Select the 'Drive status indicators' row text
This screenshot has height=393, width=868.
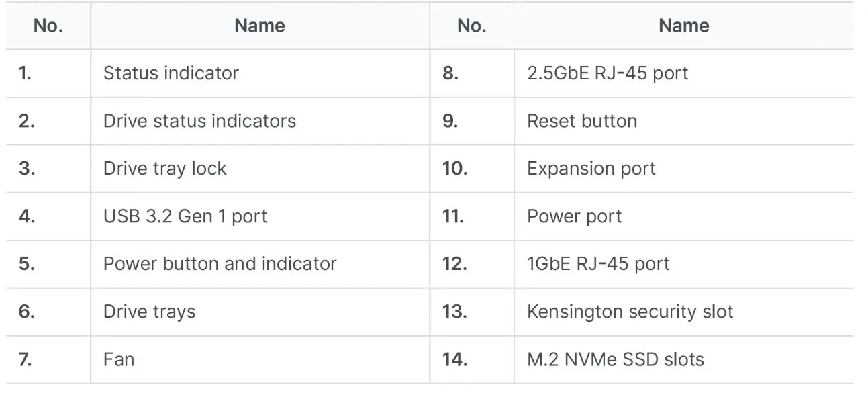pyautogui.click(x=199, y=121)
